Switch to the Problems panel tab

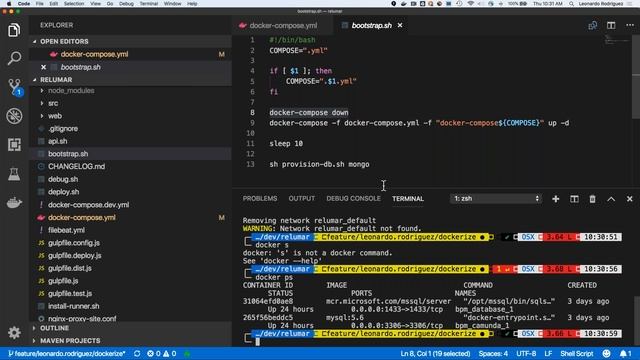click(260, 199)
